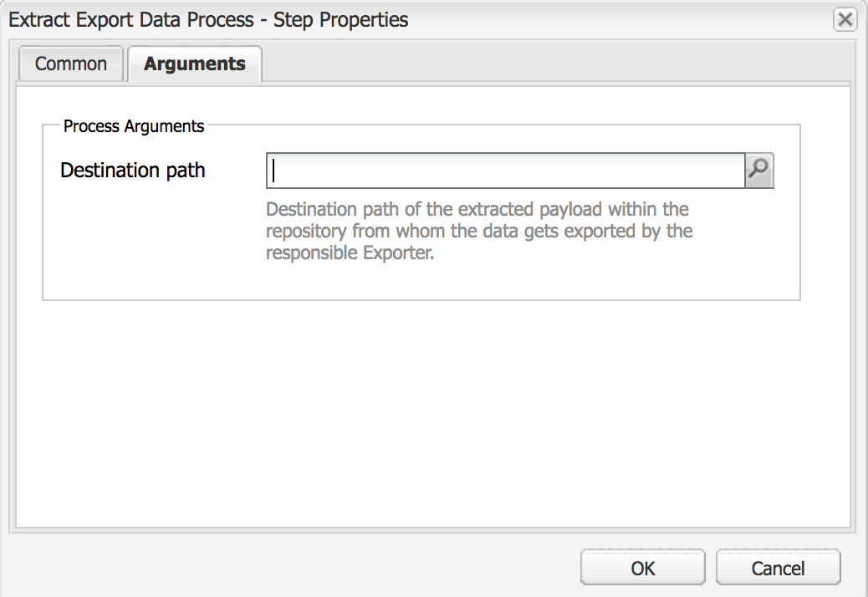This screenshot has height=597, width=868.
Task: Click the Process Arguments group legend
Action: tap(134, 126)
